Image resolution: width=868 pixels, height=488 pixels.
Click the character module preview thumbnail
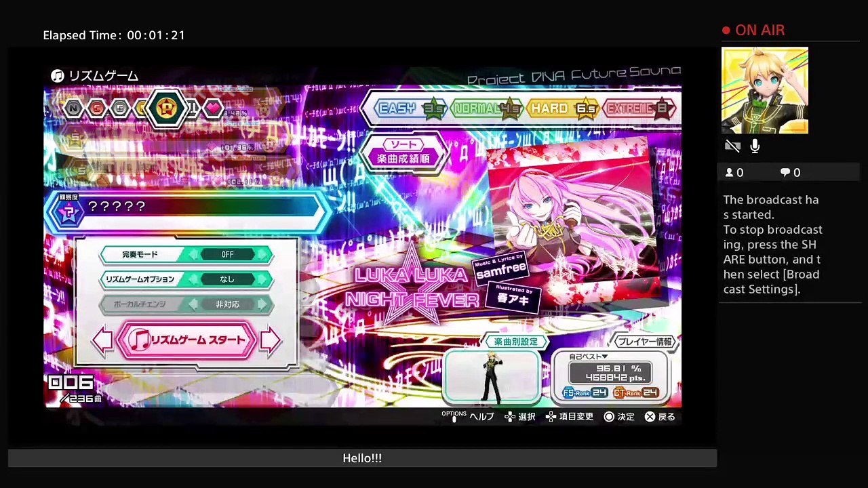[x=492, y=376]
